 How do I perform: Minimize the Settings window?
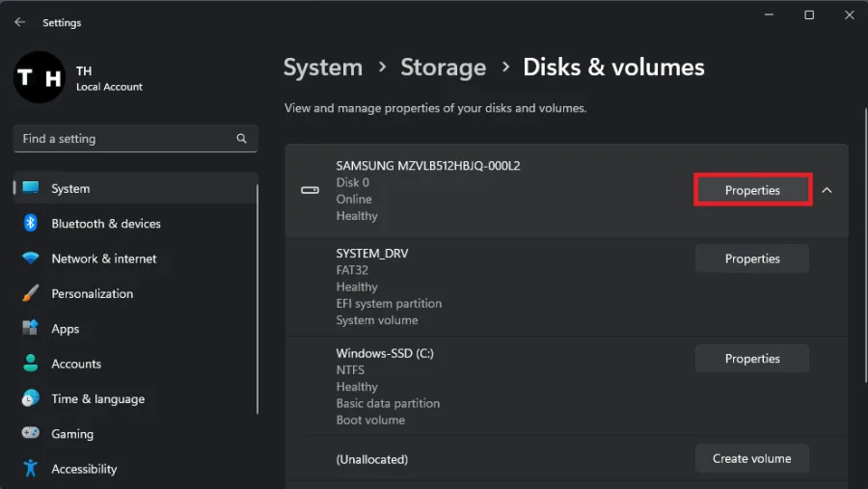click(769, 15)
